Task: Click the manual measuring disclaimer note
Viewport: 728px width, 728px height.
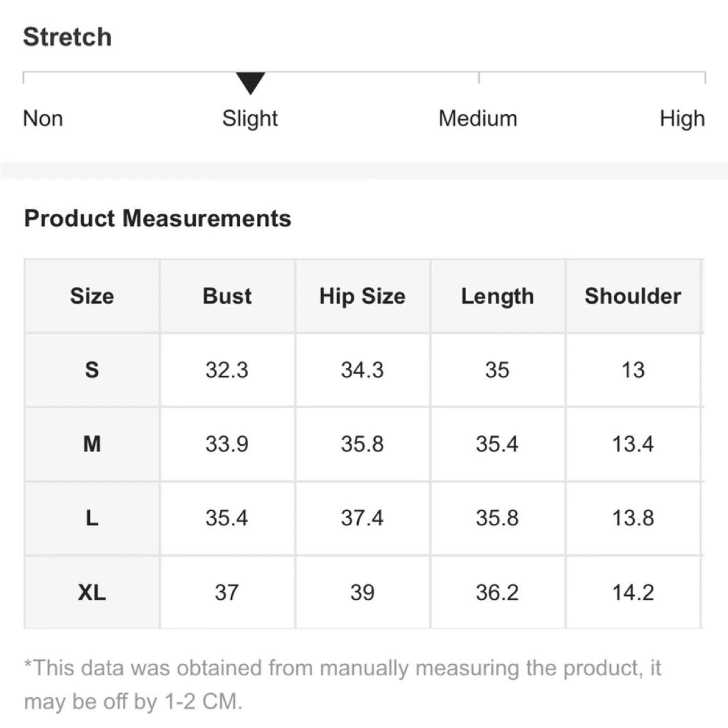Action: (x=342, y=685)
